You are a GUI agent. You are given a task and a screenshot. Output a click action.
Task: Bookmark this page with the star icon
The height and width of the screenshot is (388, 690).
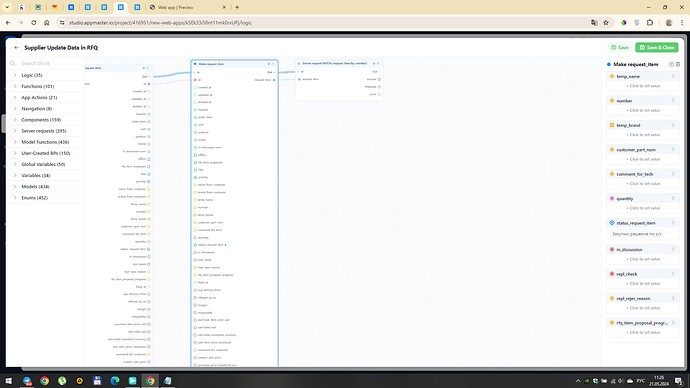click(x=606, y=22)
